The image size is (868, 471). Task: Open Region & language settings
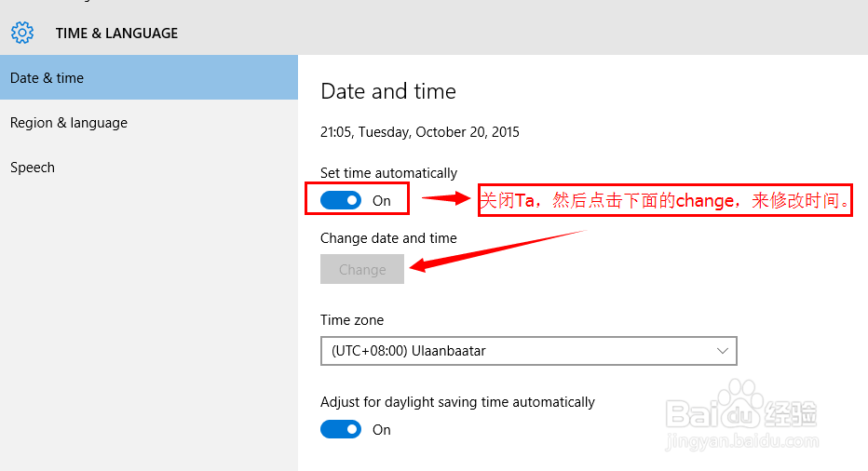pos(149,122)
